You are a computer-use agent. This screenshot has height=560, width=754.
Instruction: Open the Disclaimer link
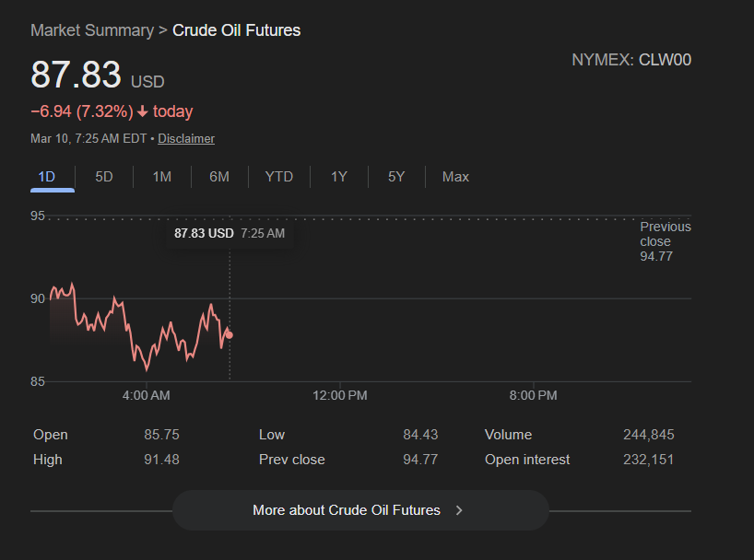point(186,139)
